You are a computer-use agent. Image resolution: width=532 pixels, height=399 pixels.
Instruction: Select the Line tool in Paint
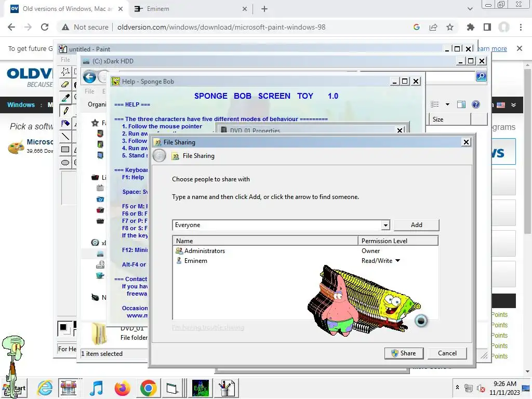pos(65,137)
